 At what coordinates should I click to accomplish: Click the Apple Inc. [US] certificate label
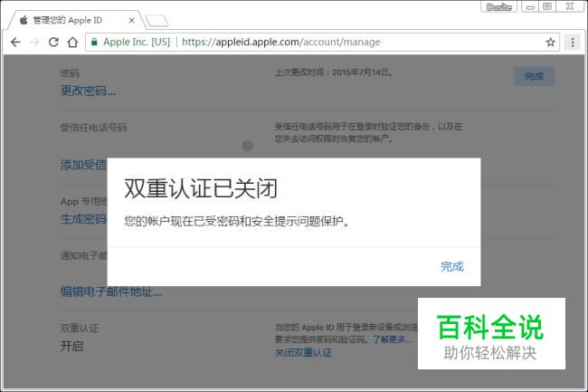(137, 42)
